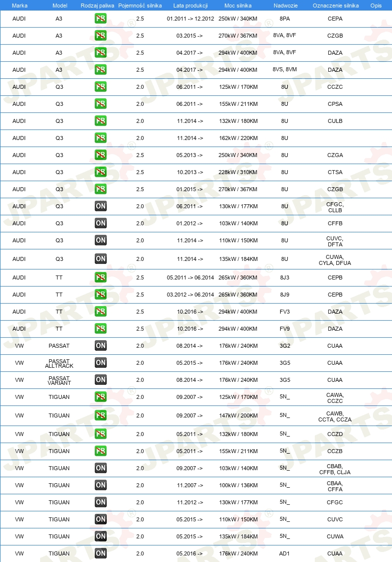
Task: Select the date range 03.2012 -> 06.2014
Action: [x=190, y=295]
